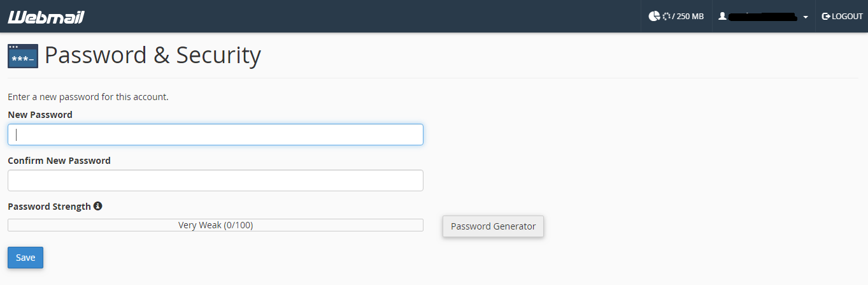Click the disk usage pie chart icon
868x285 pixels.
tap(654, 16)
